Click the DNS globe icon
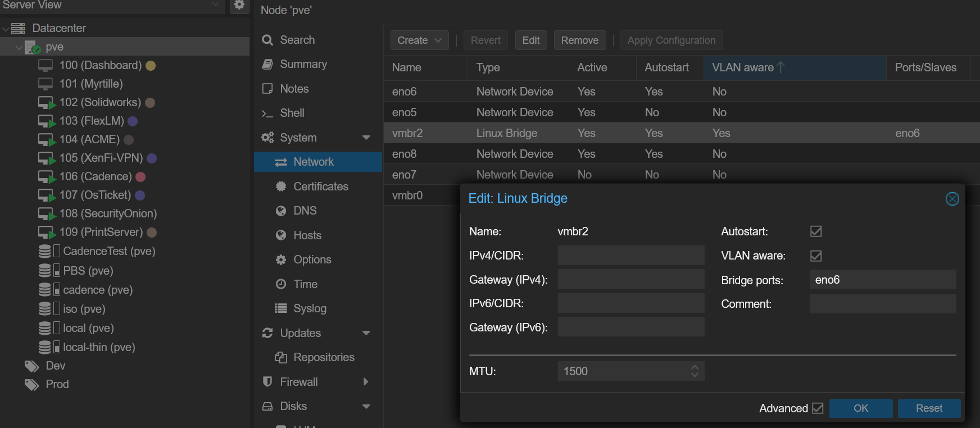This screenshot has width=980, height=428. [x=281, y=211]
